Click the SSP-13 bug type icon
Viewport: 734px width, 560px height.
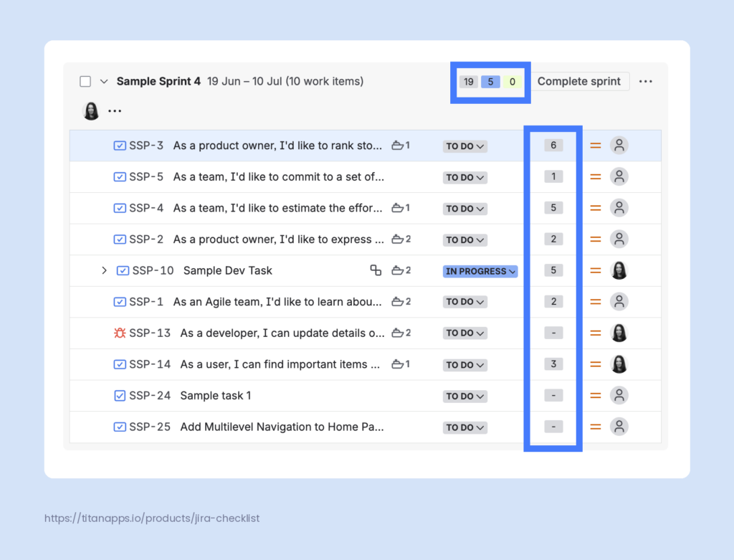point(120,333)
